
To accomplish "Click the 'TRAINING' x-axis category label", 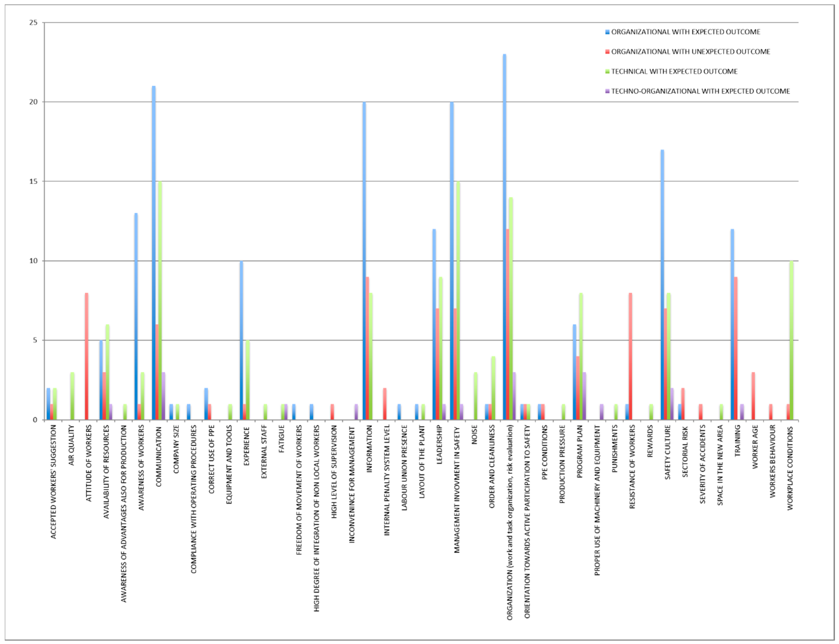I will pyautogui.click(x=737, y=441).
